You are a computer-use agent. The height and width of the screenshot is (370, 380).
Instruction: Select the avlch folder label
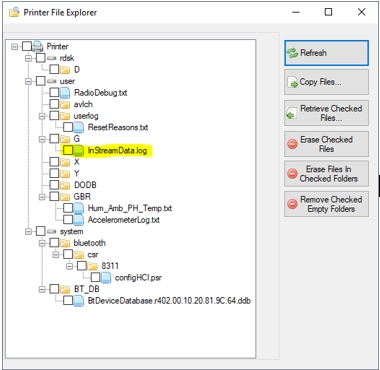pos(83,104)
